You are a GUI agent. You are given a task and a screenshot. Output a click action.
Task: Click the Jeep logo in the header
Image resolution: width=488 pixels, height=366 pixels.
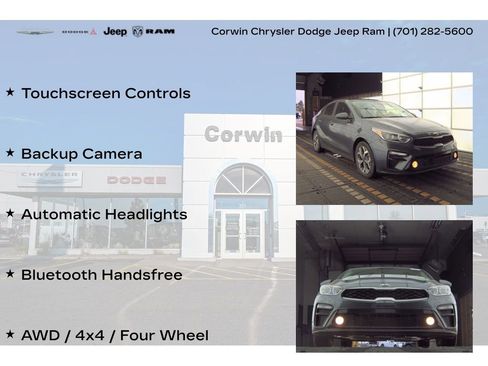point(115,32)
